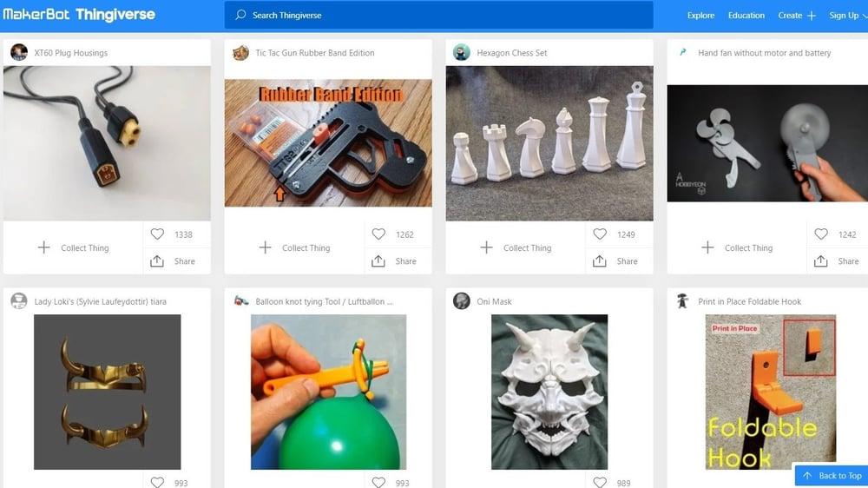The image size is (868, 488).
Task: Click share icon on Tic Tac Gun card
Action: coord(378,260)
